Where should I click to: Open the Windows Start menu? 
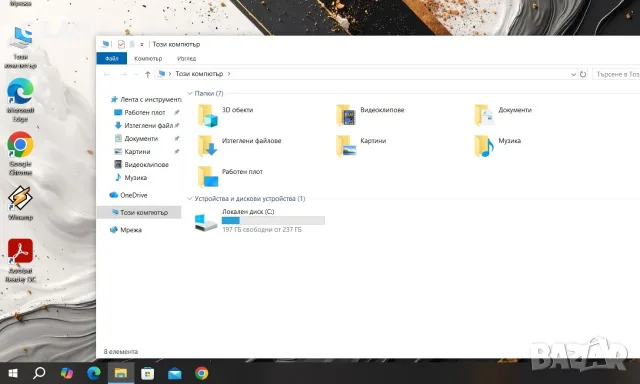[x=13, y=373]
